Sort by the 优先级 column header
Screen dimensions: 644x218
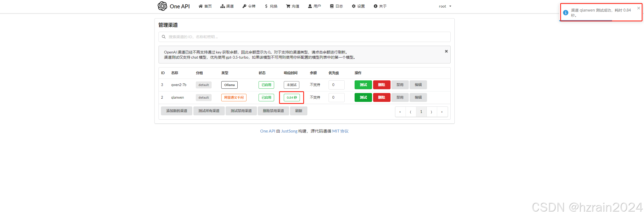point(334,73)
